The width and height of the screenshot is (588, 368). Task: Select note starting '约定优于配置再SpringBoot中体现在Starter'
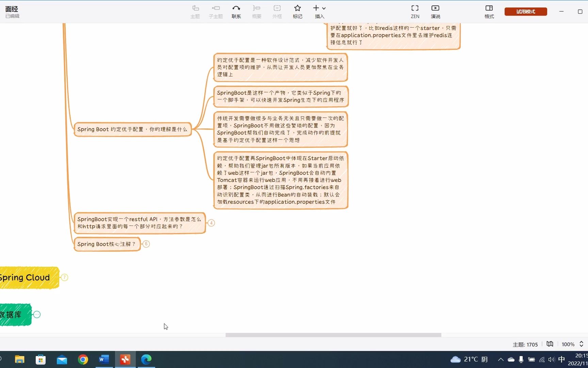point(281,180)
